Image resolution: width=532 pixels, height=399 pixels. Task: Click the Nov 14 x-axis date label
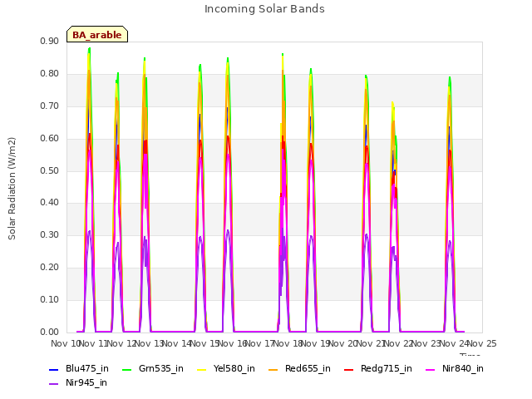pyautogui.click(x=176, y=343)
